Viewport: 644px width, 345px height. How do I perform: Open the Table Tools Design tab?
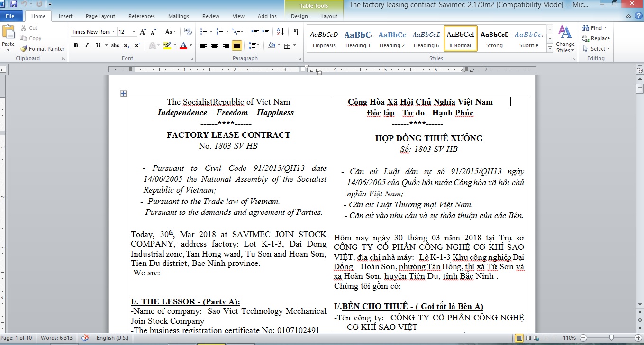[x=299, y=16]
